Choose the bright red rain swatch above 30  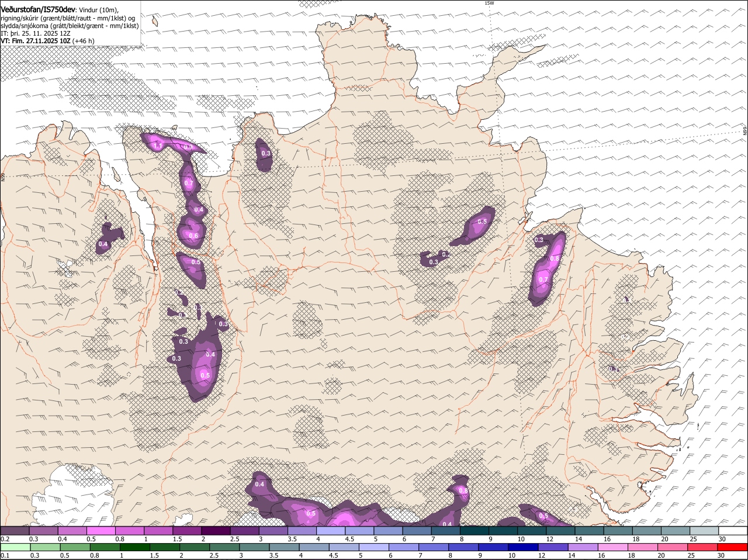(x=733, y=548)
